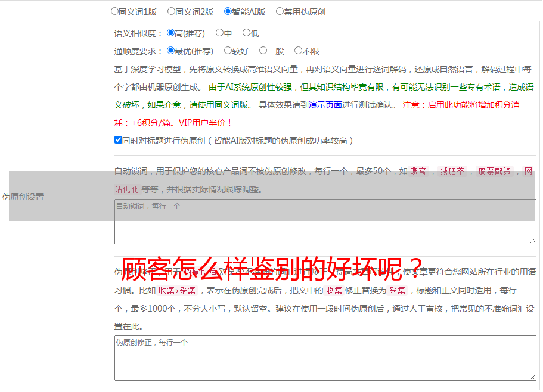This screenshot has width=543, height=392.
Task: Select 不限 for 通顺度要求
Action: 298,51
